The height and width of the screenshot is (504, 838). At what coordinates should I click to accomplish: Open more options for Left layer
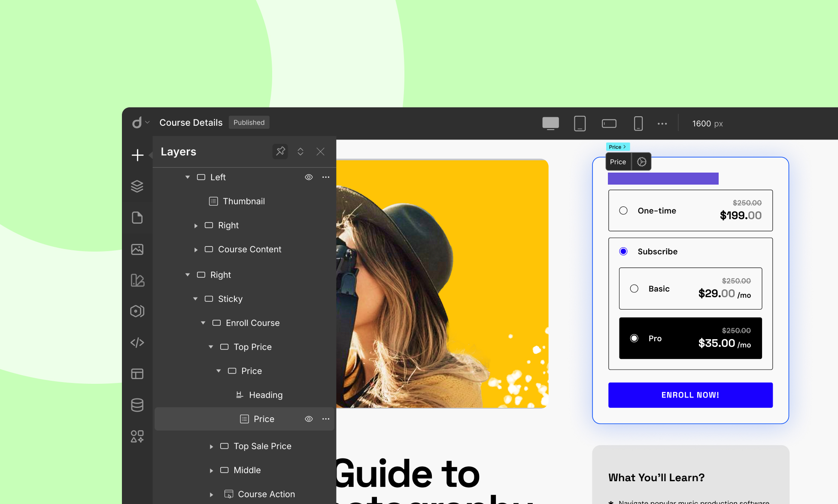[x=326, y=177]
